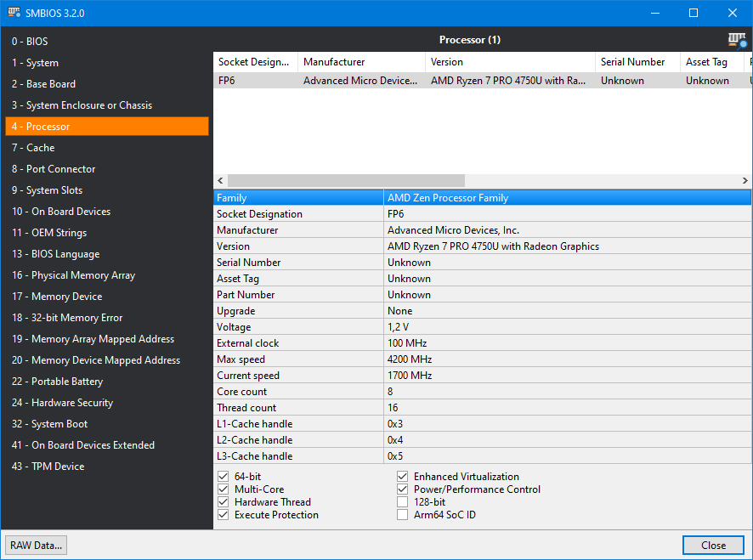
Task: Select 8 - Port Connector
Action: click(107, 169)
